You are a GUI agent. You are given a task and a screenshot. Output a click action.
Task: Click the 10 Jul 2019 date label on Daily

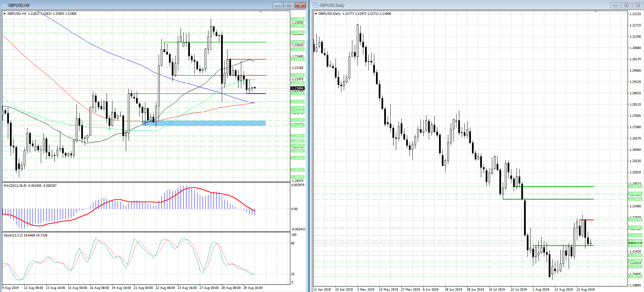497,290
